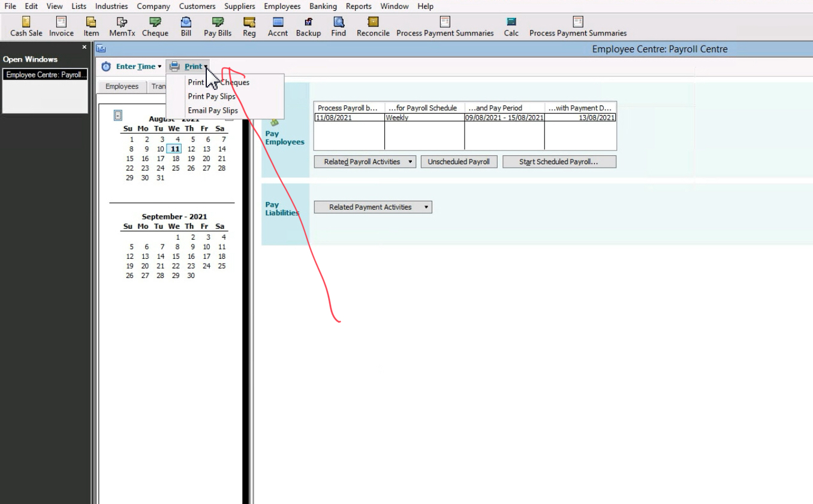813x504 pixels.
Task: Select September 30 in the calendar
Action: click(191, 276)
